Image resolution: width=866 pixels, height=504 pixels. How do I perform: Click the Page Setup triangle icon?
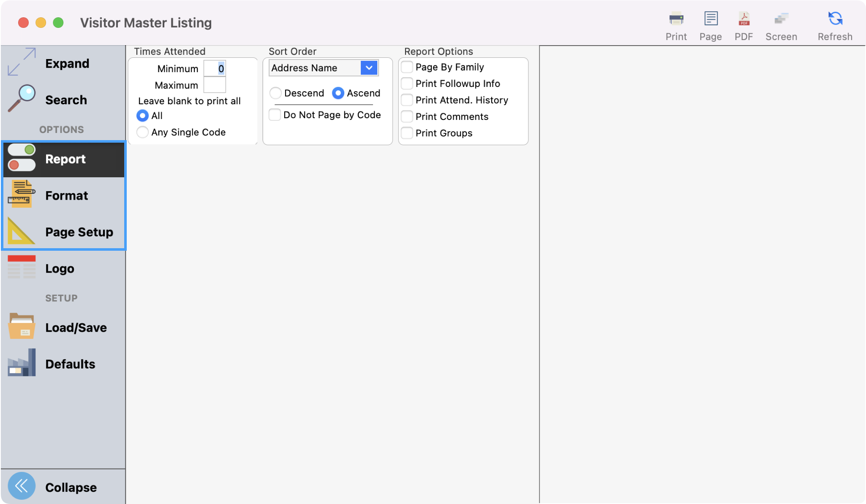[x=20, y=231]
